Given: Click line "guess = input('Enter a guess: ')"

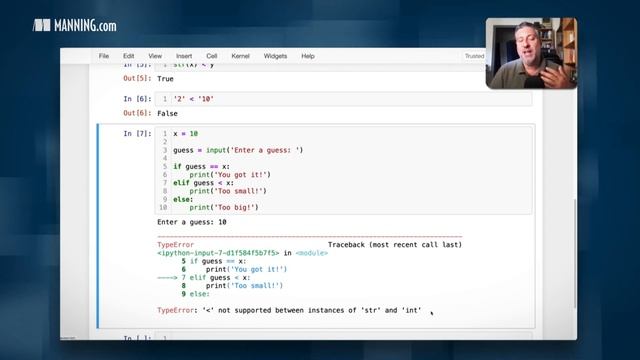Looking at the screenshot, I should click(238, 150).
